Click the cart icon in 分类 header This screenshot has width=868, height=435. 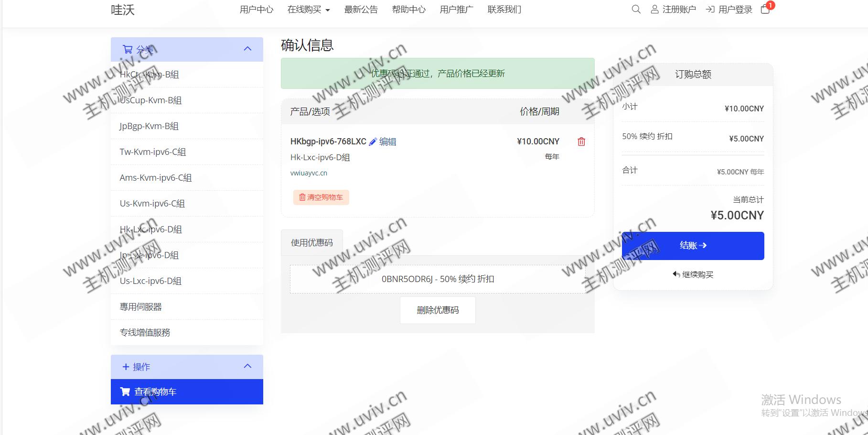point(128,49)
